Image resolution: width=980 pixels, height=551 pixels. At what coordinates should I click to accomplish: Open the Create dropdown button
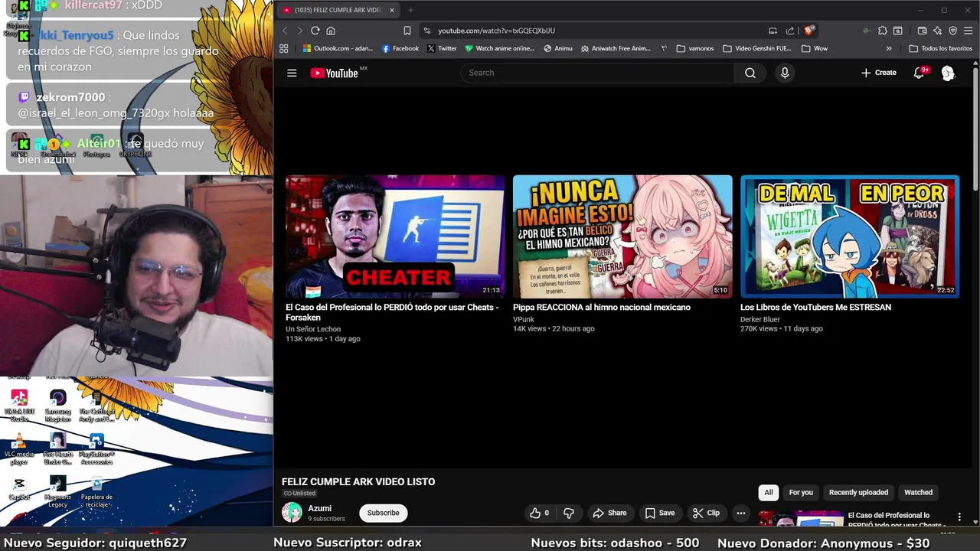[878, 73]
